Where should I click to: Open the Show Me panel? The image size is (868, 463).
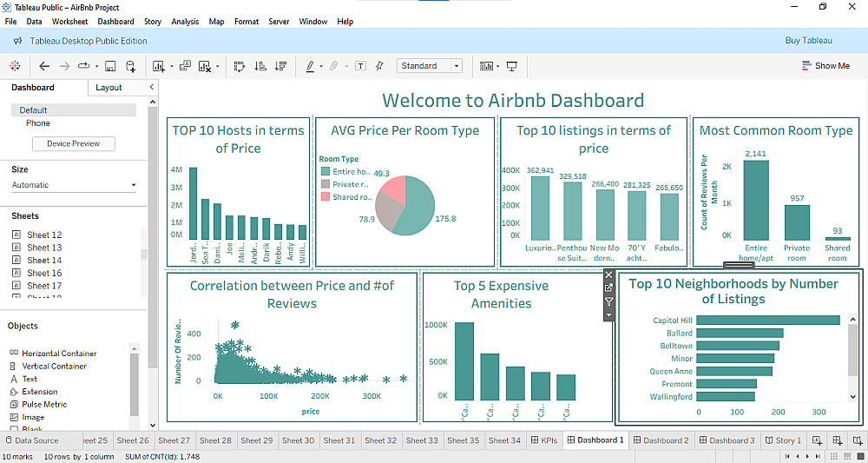[825, 66]
